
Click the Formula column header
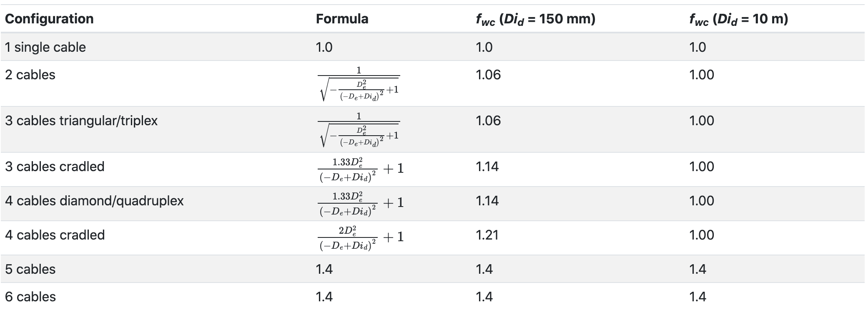coord(342,19)
